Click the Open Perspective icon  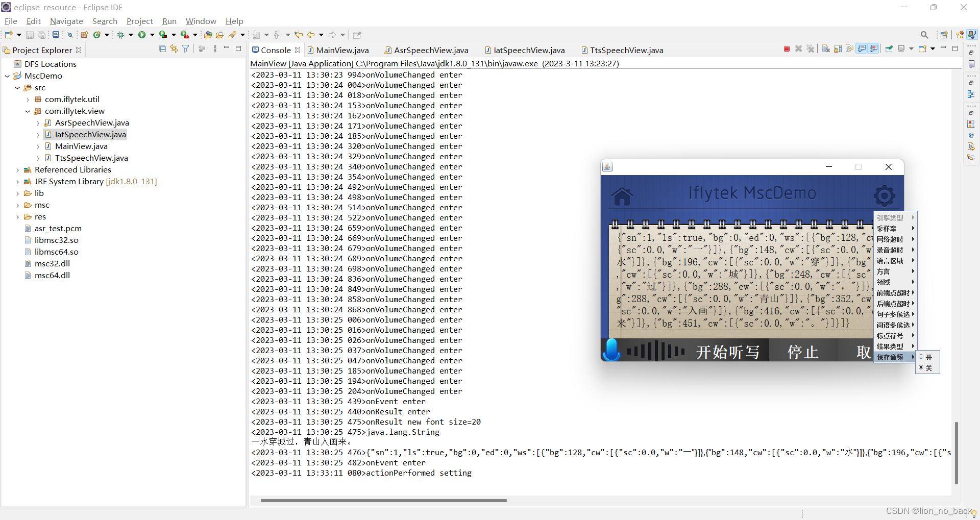click(944, 35)
